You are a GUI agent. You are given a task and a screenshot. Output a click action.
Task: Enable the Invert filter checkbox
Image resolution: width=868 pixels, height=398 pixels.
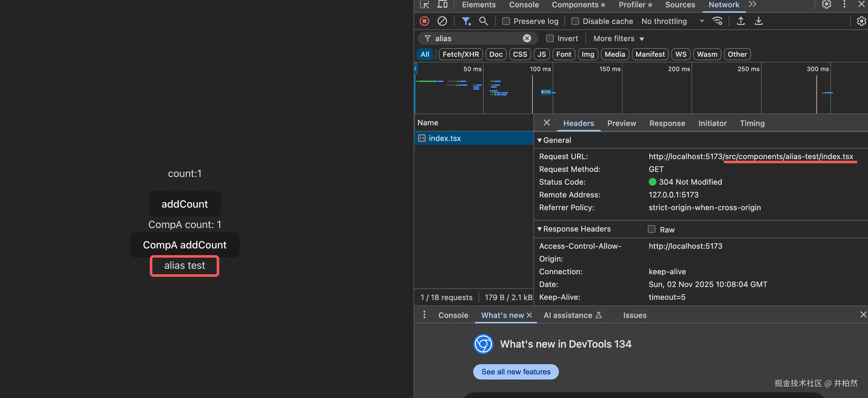pyautogui.click(x=550, y=39)
